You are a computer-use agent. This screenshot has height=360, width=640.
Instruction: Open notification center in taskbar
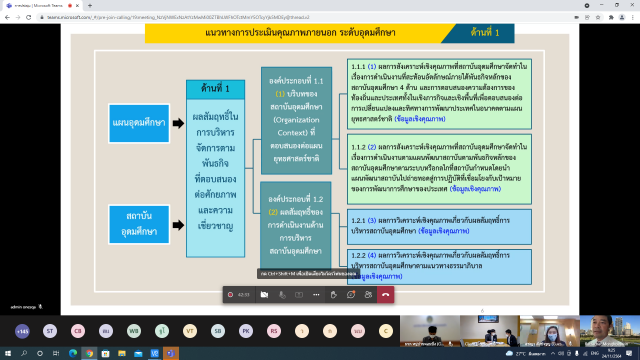pos(629,353)
